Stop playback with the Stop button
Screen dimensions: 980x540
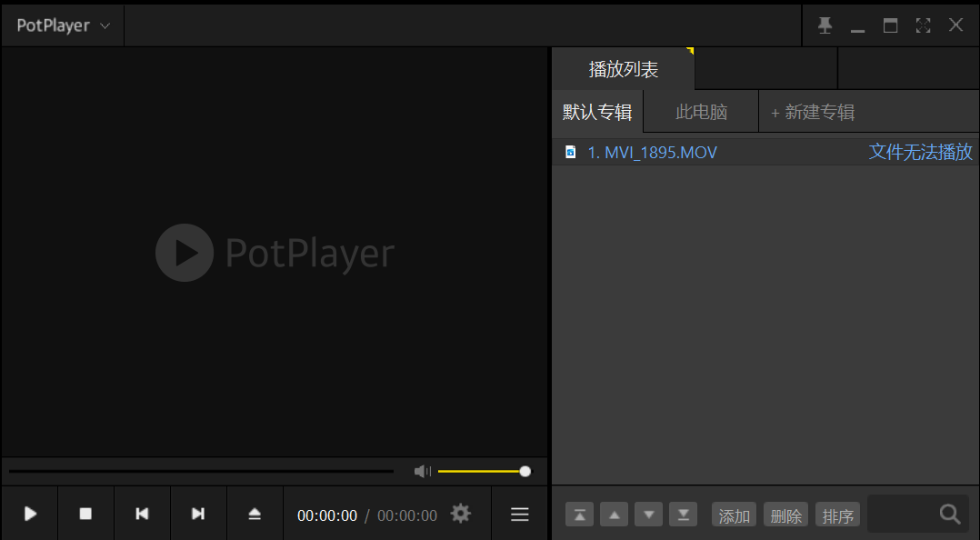pyautogui.click(x=85, y=514)
